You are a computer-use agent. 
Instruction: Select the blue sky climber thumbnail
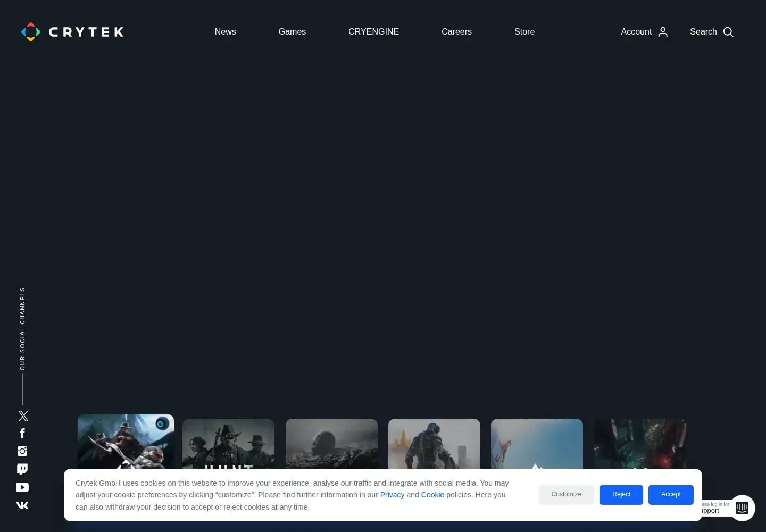(537, 444)
